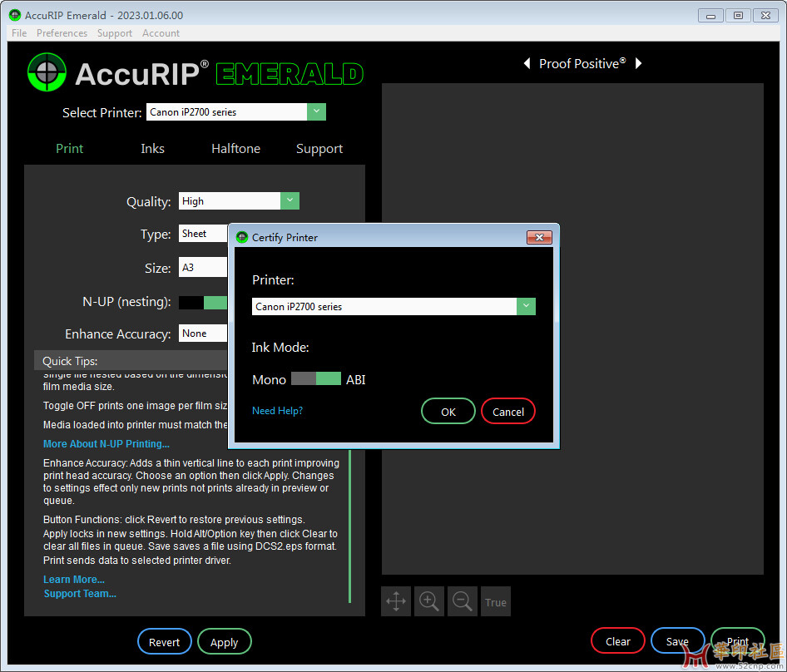Switch to the Print tab
The width and height of the screenshot is (787, 672).
click(69, 149)
